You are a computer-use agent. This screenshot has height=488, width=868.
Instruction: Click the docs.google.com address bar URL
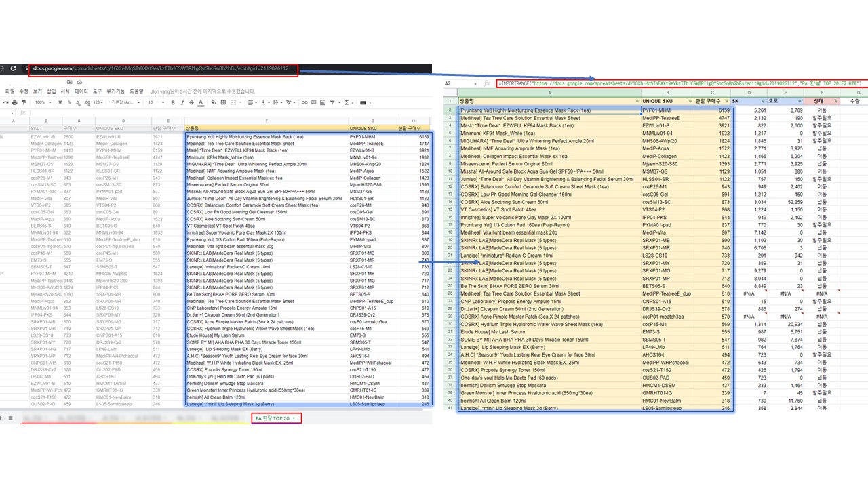pos(160,68)
